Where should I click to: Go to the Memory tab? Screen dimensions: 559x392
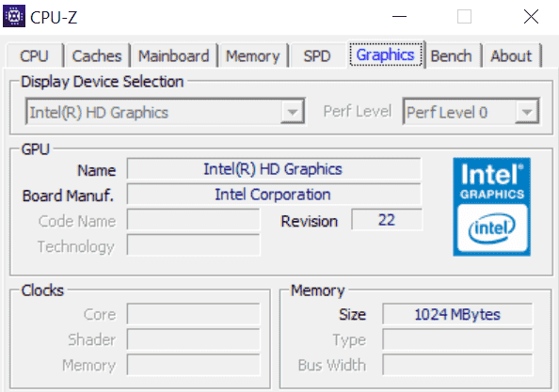tap(253, 55)
